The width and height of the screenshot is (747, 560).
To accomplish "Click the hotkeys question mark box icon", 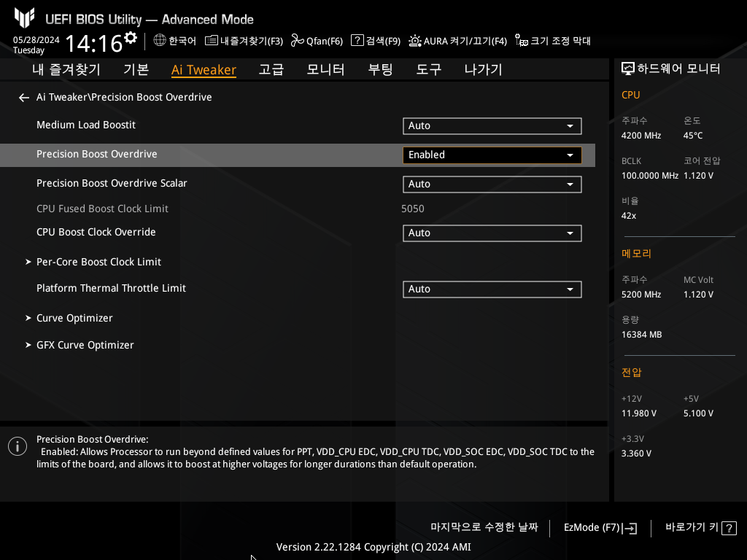I will coord(729,528).
